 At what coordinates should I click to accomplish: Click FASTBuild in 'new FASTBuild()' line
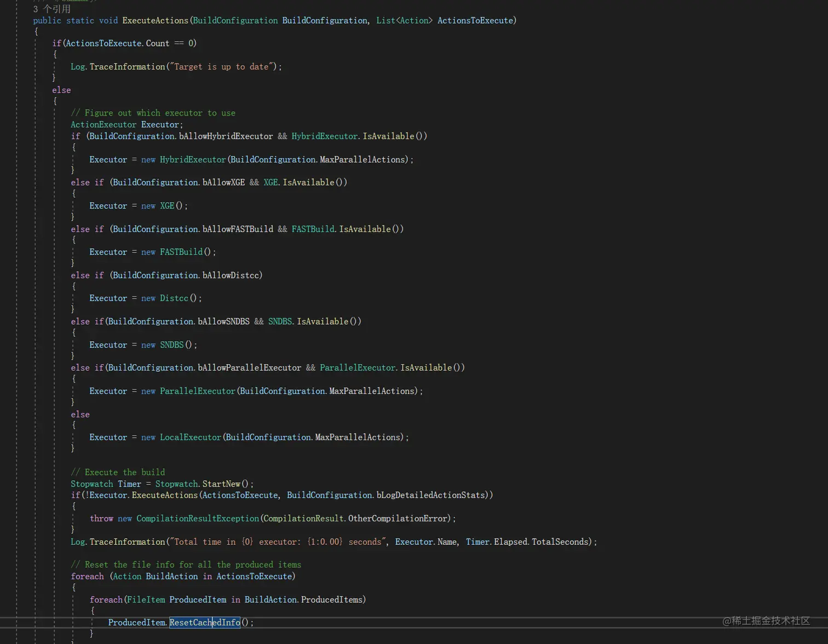pos(181,252)
